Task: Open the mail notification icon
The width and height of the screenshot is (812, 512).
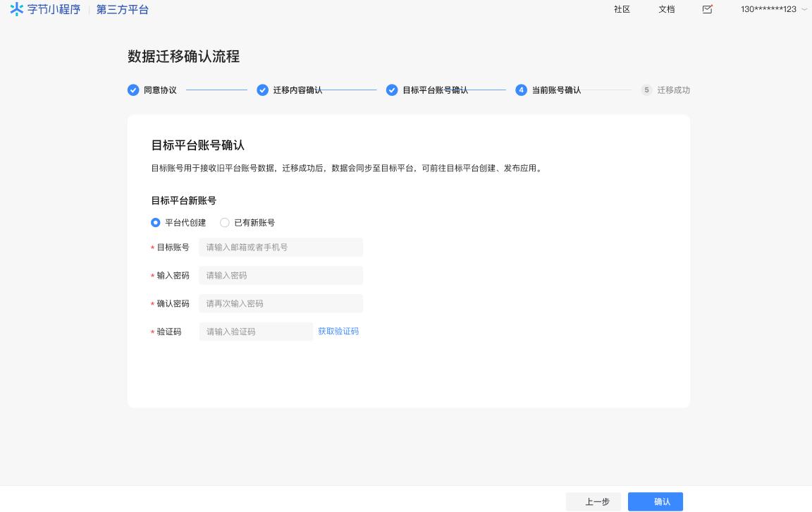Action: pyautogui.click(x=708, y=9)
